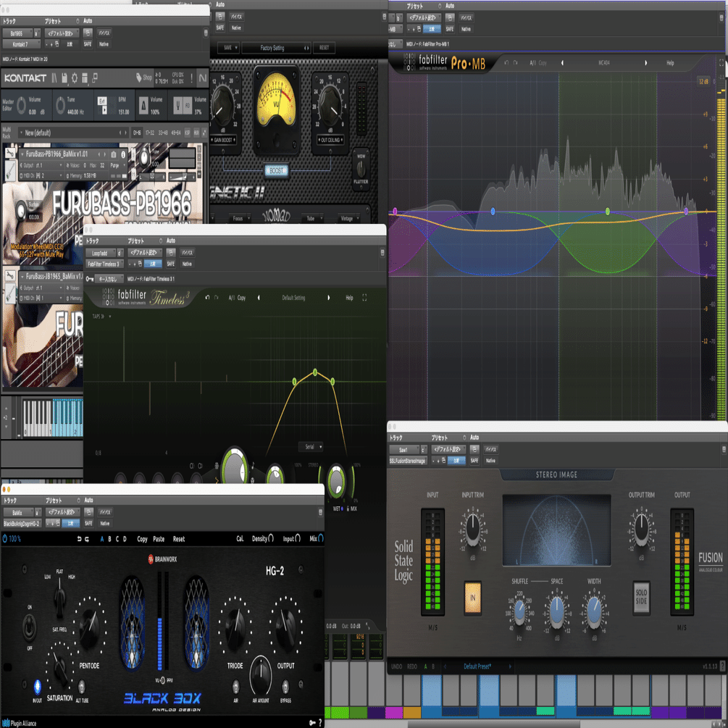Image resolution: width=728 pixels, height=728 pixels.
Task: Open FabFilter Timeless 3 fullscreen icon
Action: pyautogui.click(x=364, y=298)
